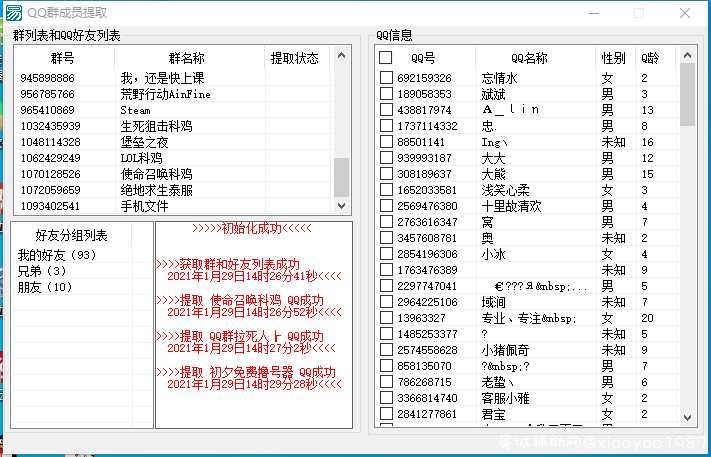This screenshot has height=457, width=711.
Task: Click group number 1062429249
Action: (50, 158)
